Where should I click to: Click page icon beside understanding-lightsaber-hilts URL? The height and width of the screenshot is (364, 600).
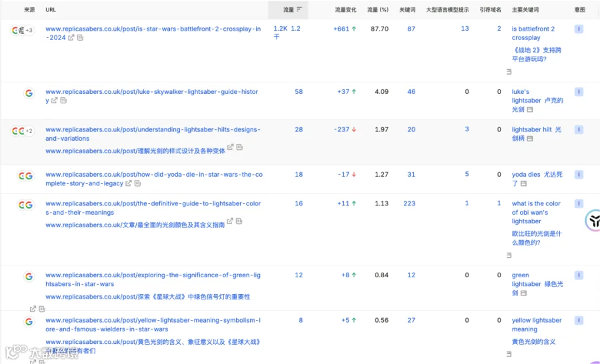point(239,147)
